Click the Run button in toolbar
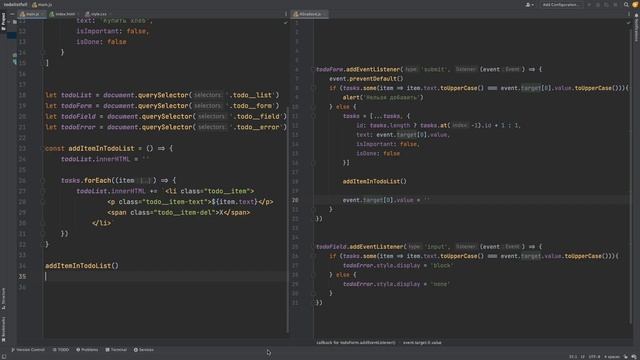Viewport: 640px width, 360px height. [589, 4]
